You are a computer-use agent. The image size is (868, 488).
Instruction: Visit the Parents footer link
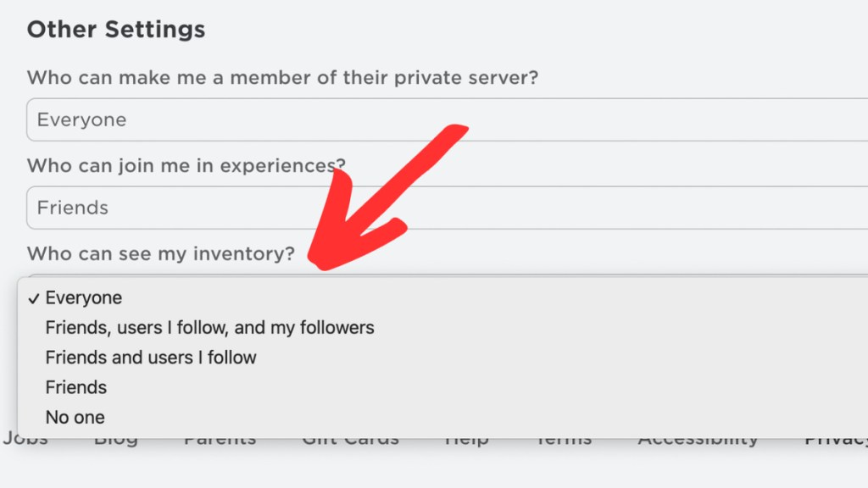[220, 441]
